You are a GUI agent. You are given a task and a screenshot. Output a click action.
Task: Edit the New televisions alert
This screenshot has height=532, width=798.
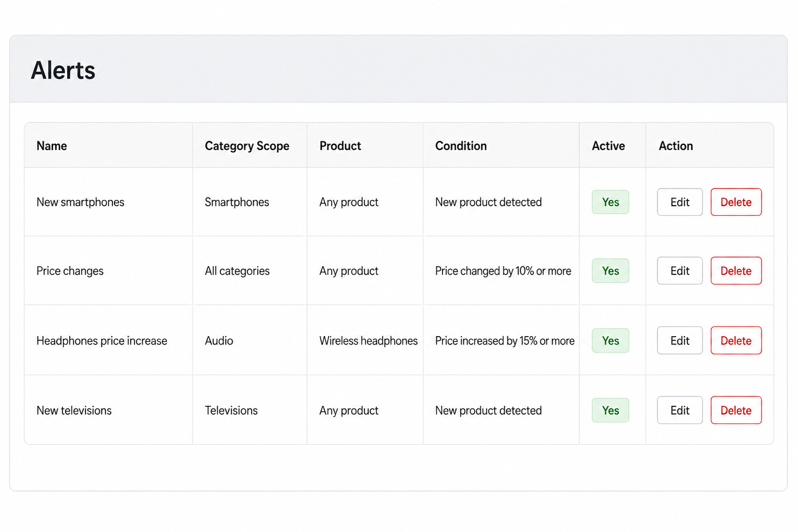(679, 410)
